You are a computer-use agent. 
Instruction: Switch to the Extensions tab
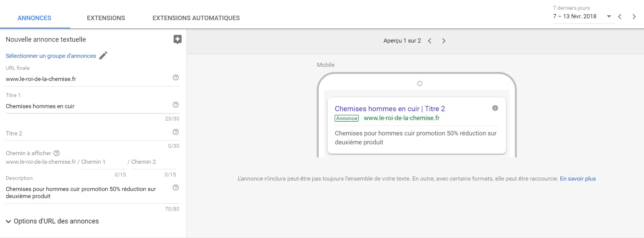pos(106,18)
